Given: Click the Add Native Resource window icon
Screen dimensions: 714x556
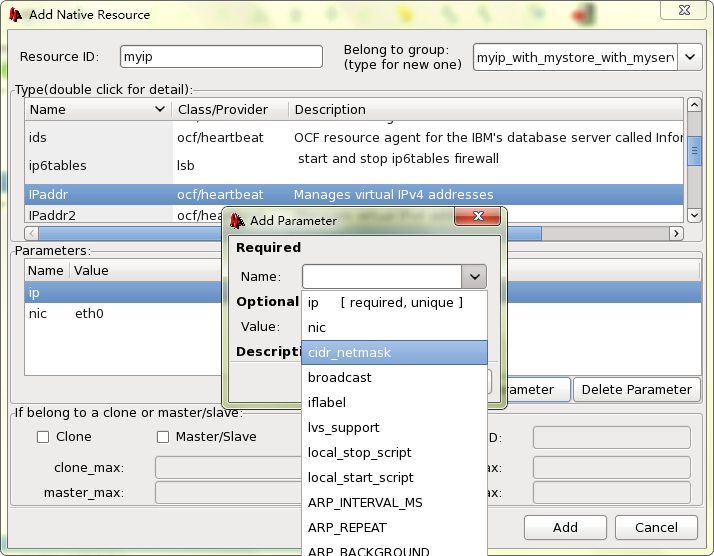Looking at the screenshot, I should [x=15, y=14].
